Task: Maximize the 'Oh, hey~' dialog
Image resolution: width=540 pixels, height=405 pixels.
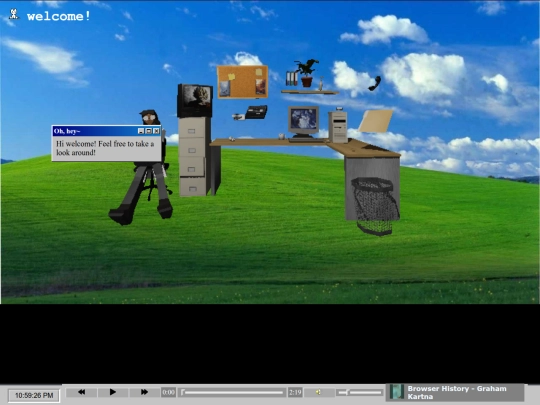Action: (x=149, y=131)
